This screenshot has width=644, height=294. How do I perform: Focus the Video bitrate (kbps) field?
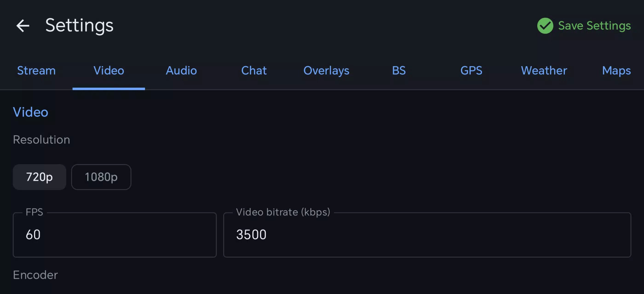point(427,235)
